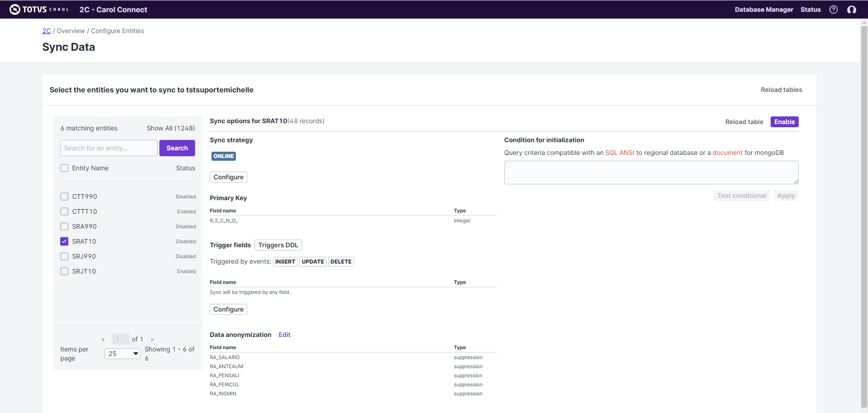Toggle the Entity Name select-all checkbox
868x413 pixels.
pyautogui.click(x=64, y=168)
